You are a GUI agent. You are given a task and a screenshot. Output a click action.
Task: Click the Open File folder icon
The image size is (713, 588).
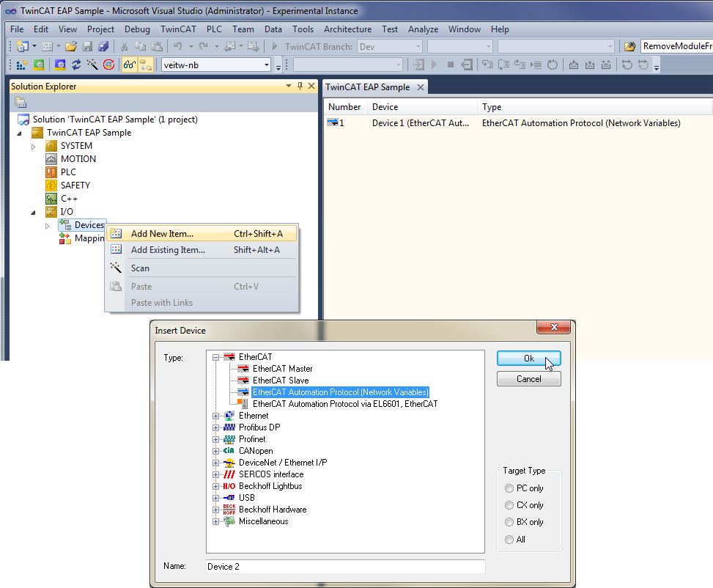coord(71,46)
